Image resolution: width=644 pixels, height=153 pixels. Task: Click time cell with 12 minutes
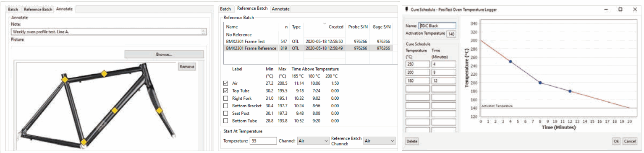(x=444, y=80)
